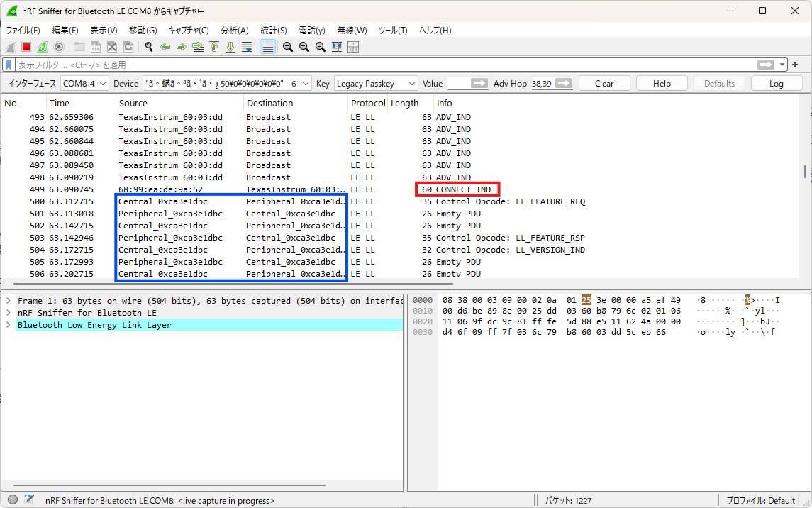This screenshot has height=508, width=812.
Task: Open expert information status icon
Action: coord(11,499)
